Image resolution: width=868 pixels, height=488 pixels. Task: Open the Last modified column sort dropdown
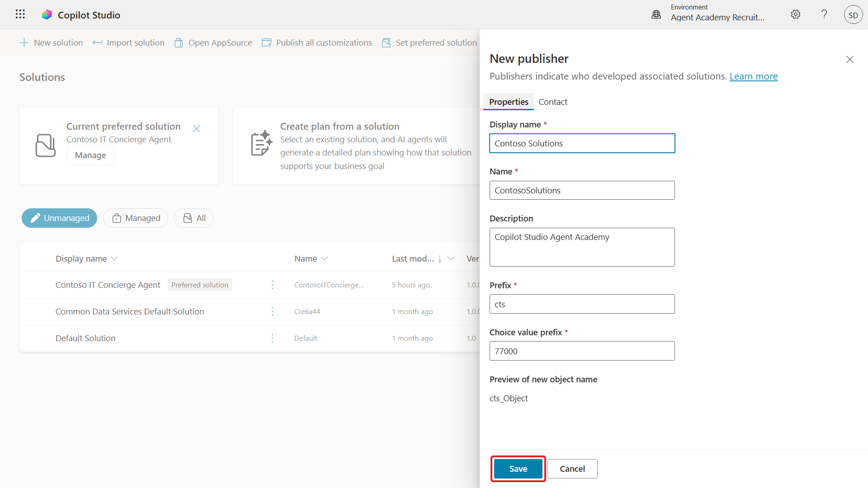(451, 258)
